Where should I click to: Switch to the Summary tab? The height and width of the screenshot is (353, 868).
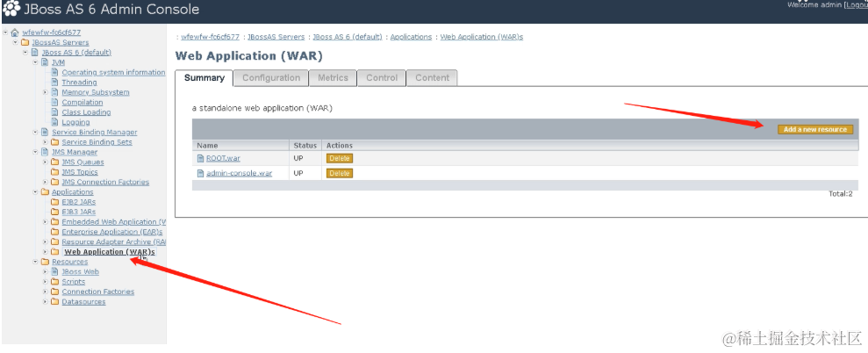point(204,78)
